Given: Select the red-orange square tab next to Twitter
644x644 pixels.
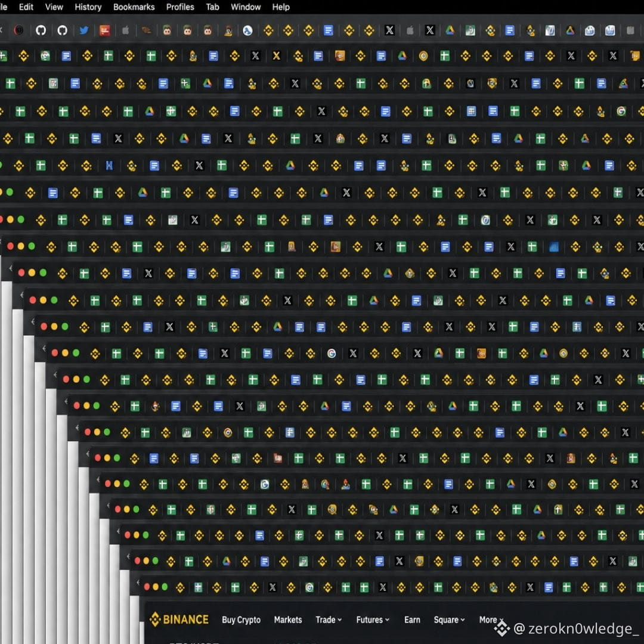Looking at the screenshot, I should point(105,30).
